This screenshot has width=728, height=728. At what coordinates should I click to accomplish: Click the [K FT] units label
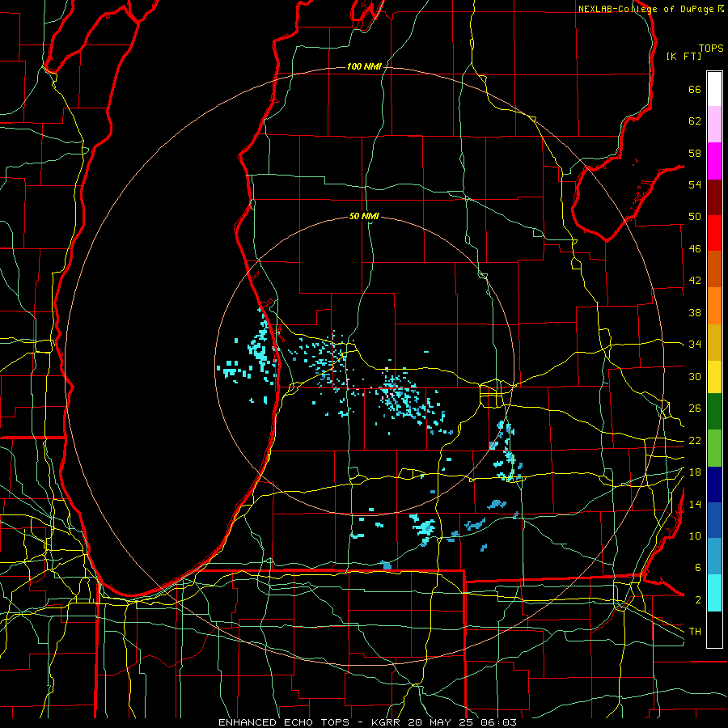tap(684, 56)
